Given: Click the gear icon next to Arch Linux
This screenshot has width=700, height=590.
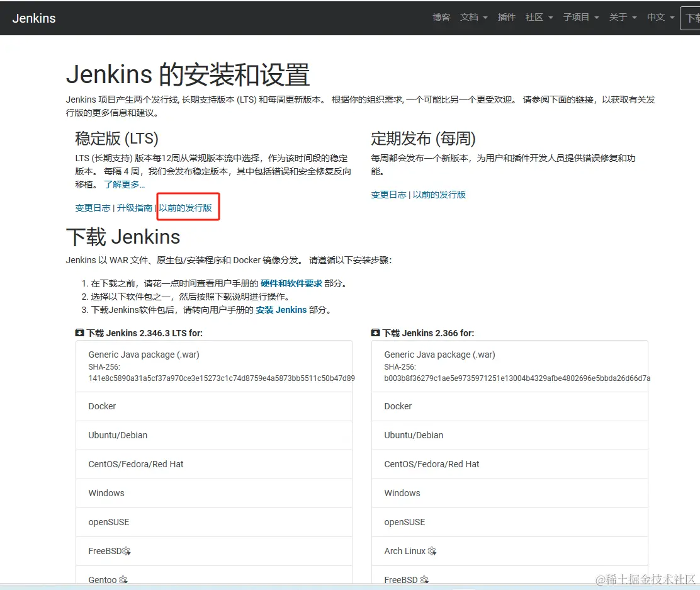Looking at the screenshot, I should [x=432, y=551].
